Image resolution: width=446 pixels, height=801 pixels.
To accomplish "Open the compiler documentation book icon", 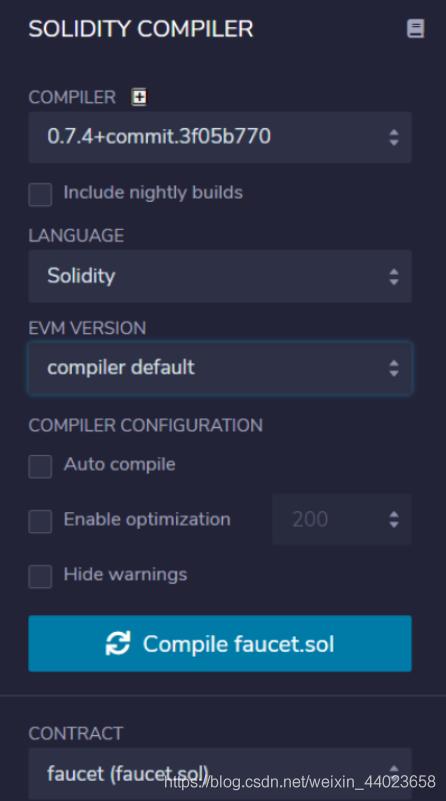I will [415, 29].
